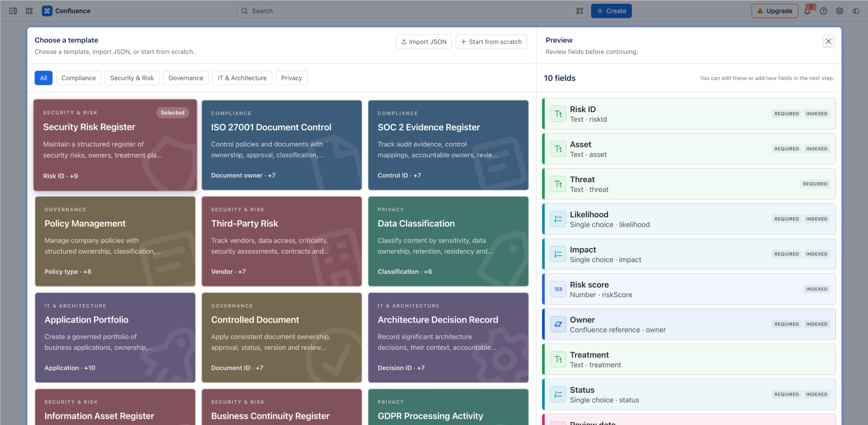868x425 pixels.
Task: Select the IT & Architecture filter tab
Action: point(242,78)
